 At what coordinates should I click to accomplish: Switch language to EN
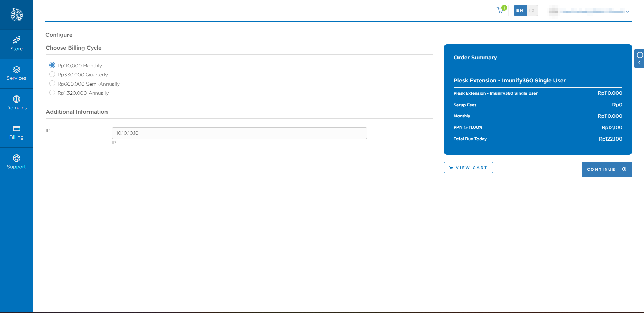point(520,11)
